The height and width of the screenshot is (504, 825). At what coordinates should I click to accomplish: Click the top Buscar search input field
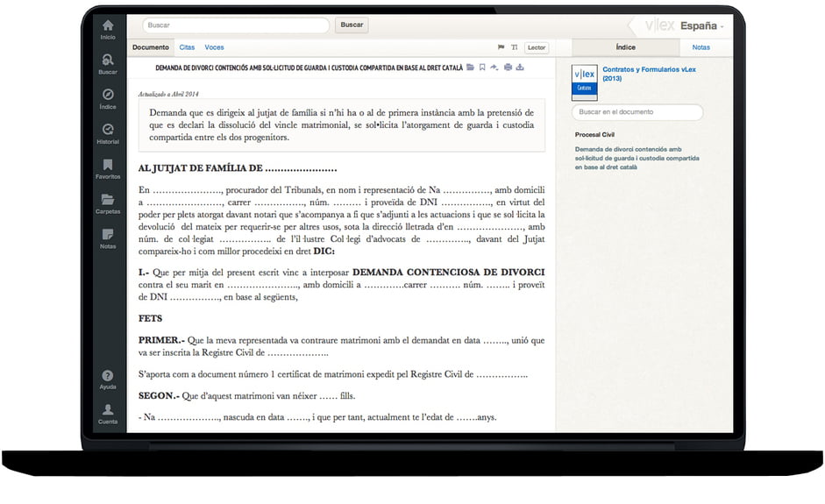pyautogui.click(x=236, y=25)
